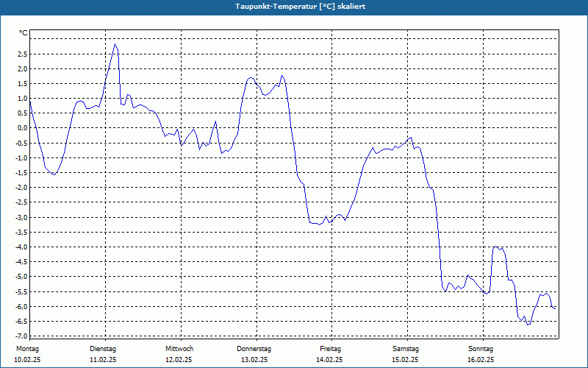588x368 pixels.
Task: Select the -5,5 y-axis value
Action: point(21,291)
